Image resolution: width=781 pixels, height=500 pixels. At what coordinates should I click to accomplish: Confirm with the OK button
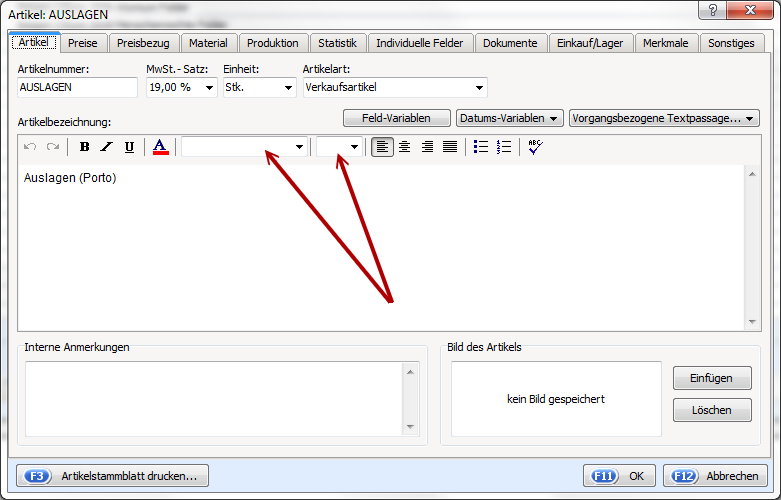click(619, 476)
